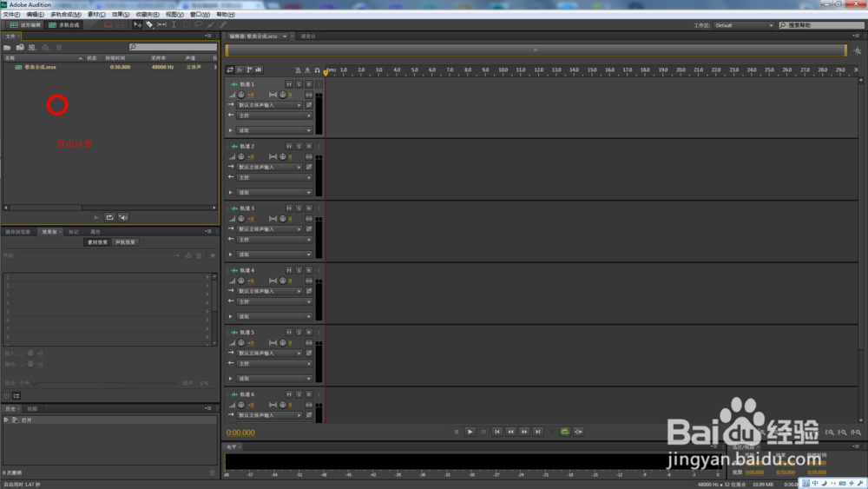Expand track 4 automation lanes triangle

click(x=231, y=317)
